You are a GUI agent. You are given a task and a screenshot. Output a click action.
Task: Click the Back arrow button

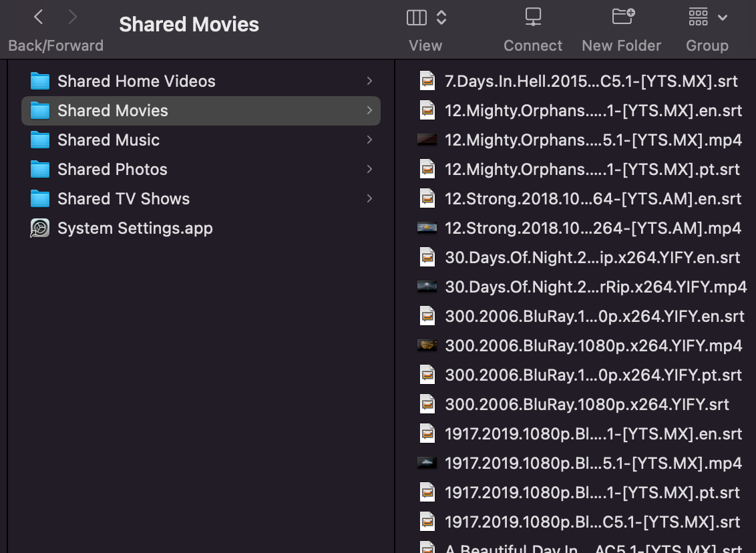(39, 17)
